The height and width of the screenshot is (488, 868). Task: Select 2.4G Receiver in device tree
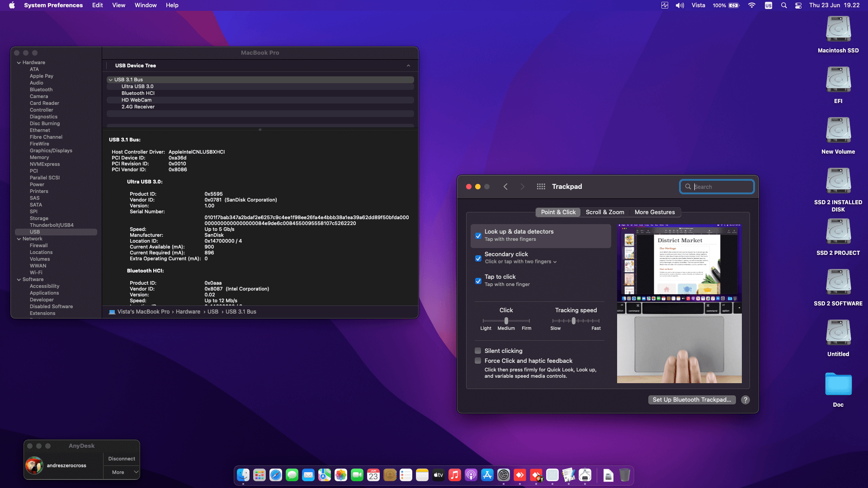[260, 107]
